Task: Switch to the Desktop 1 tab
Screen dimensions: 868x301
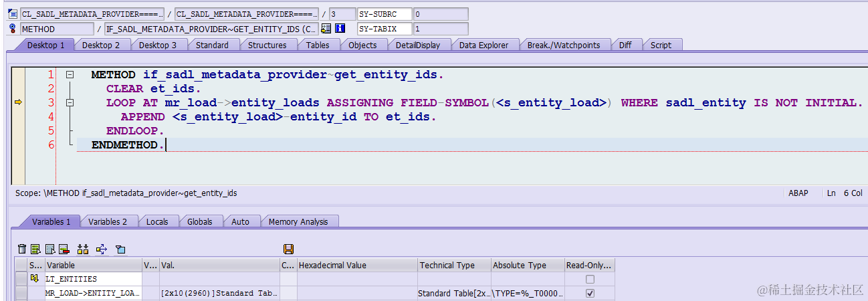Action: (45, 45)
